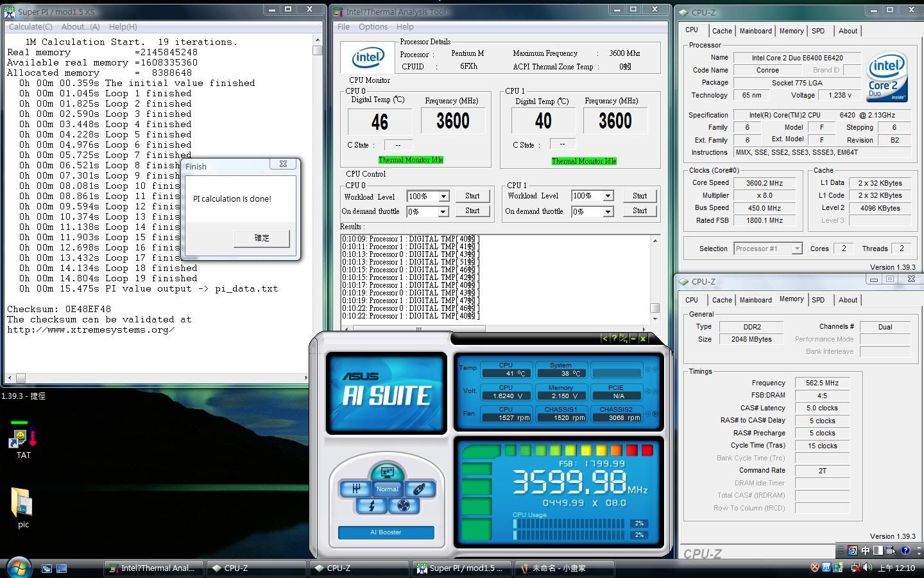Switch to Cache tab in CPU-Z processor window
This screenshot has width=924, height=578.
coord(722,31)
